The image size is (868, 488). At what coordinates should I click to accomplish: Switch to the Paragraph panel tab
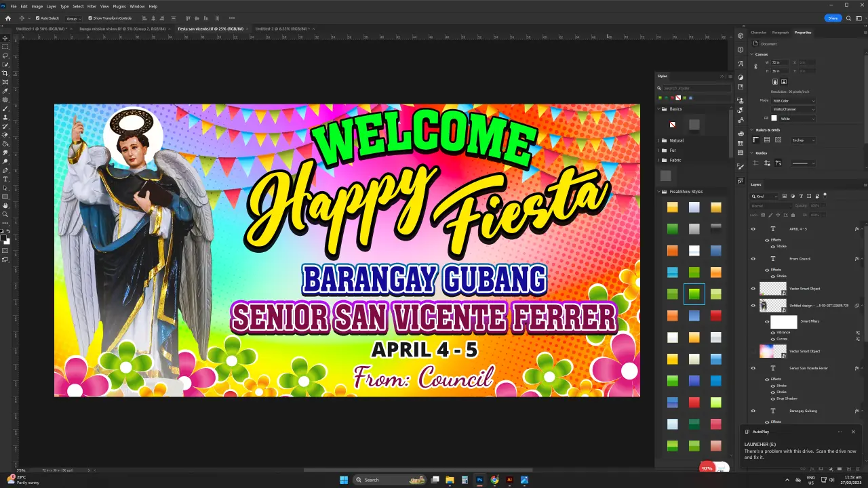[781, 33]
